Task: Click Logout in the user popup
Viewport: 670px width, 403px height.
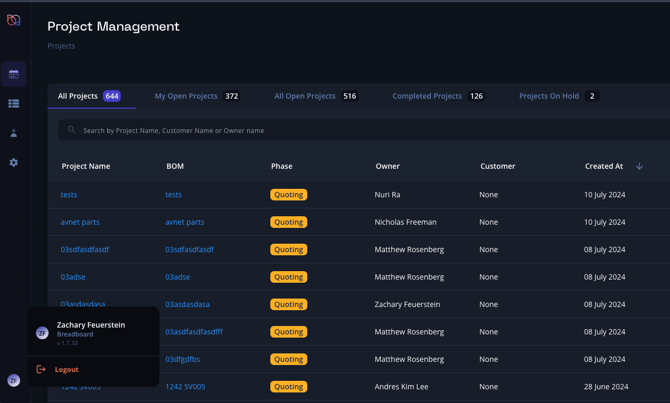Action: coord(67,369)
